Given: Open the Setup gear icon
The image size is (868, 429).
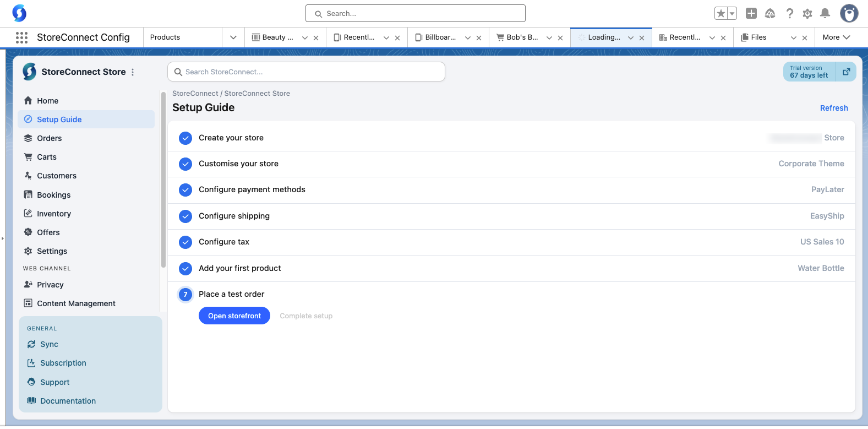Looking at the screenshot, I should [x=807, y=13].
